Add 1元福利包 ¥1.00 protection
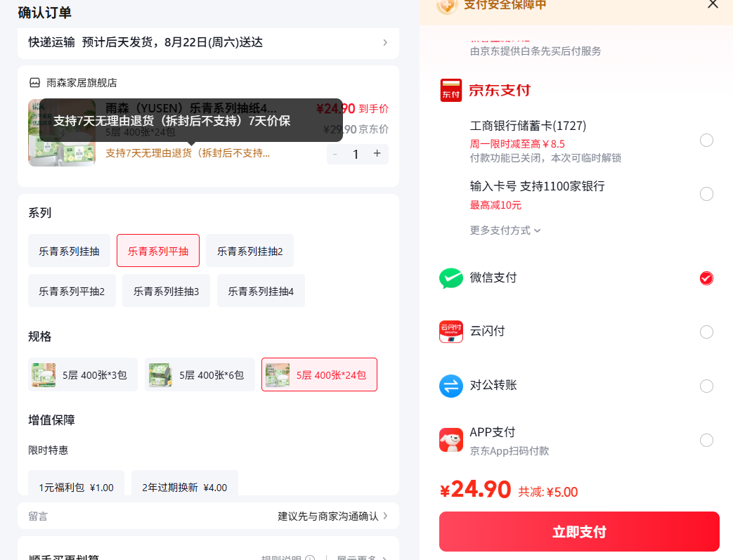The image size is (733, 560). (76, 483)
